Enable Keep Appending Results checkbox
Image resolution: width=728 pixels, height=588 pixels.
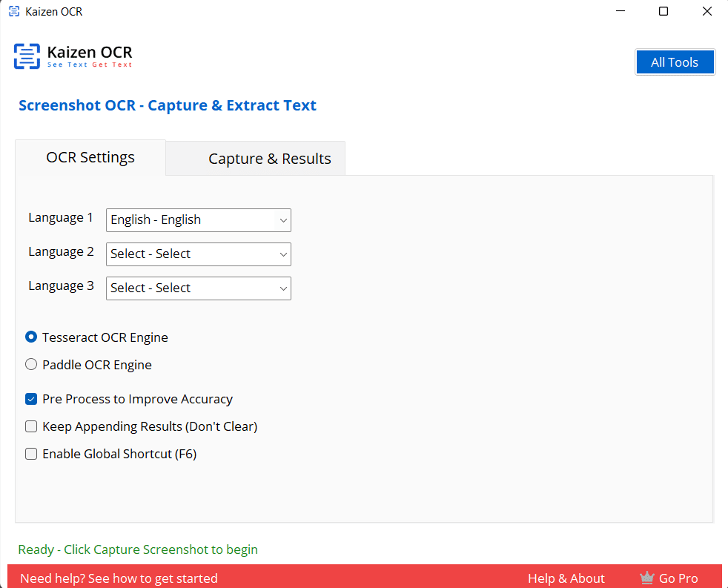click(x=31, y=426)
